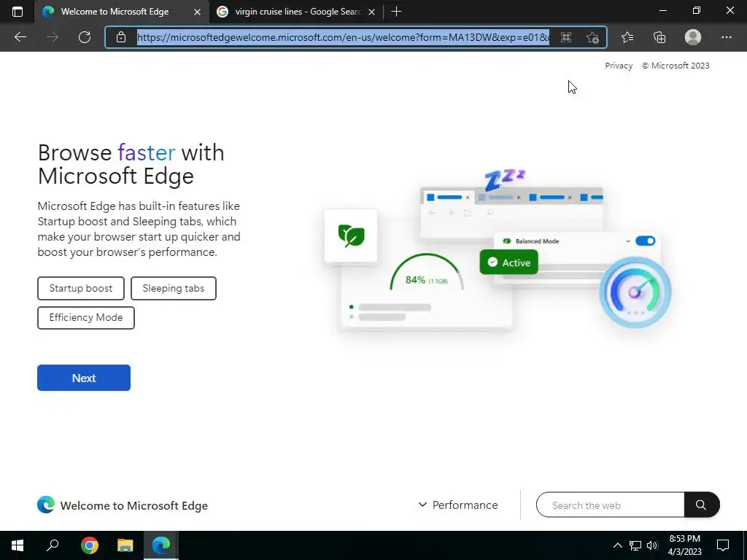The image size is (747, 560).
Task: Open File Explorer from the taskbar
Action: point(125,545)
